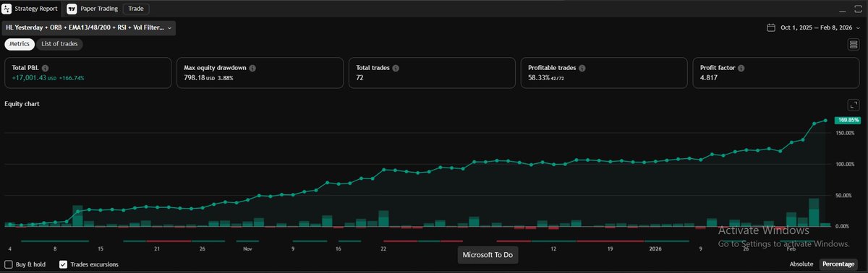This screenshot has width=868, height=273.
Task: Click the 100.00% y-axis label
Action: 845,165
